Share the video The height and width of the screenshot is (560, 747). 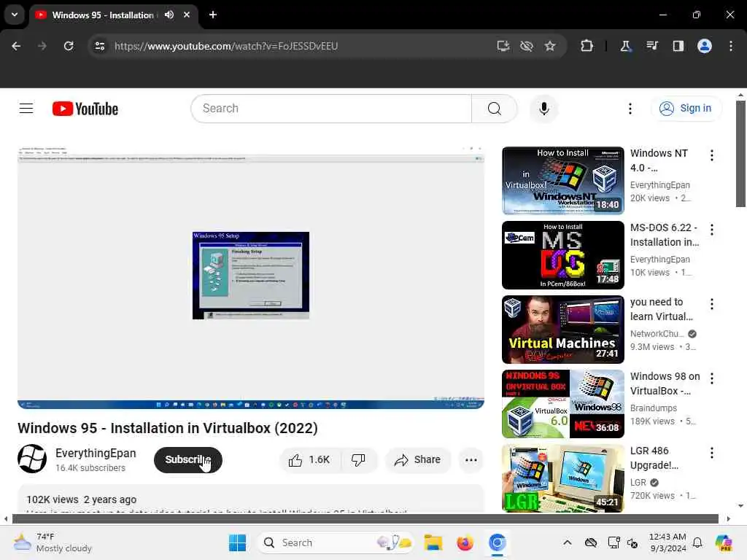coord(418,459)
